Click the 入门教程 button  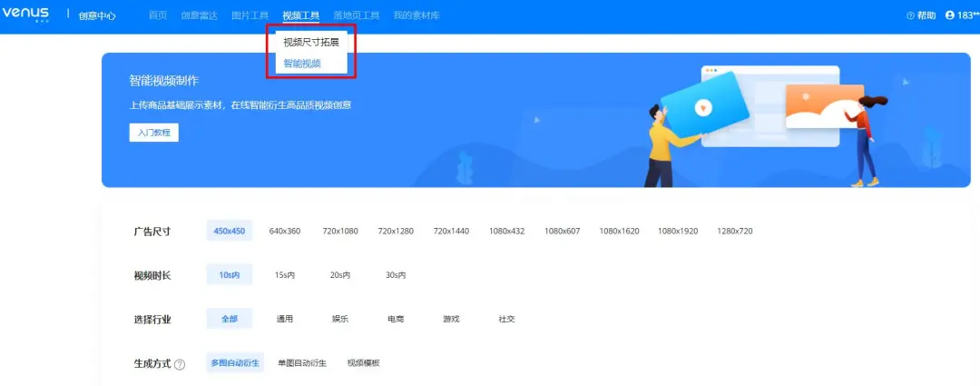(153, 133)
